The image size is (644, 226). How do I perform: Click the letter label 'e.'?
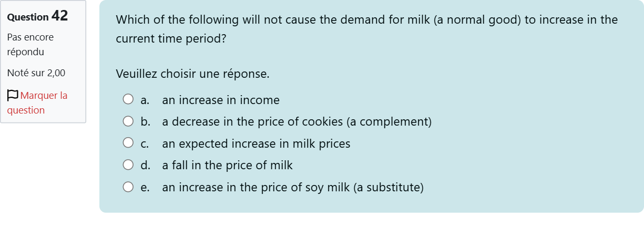coord(146,187)
